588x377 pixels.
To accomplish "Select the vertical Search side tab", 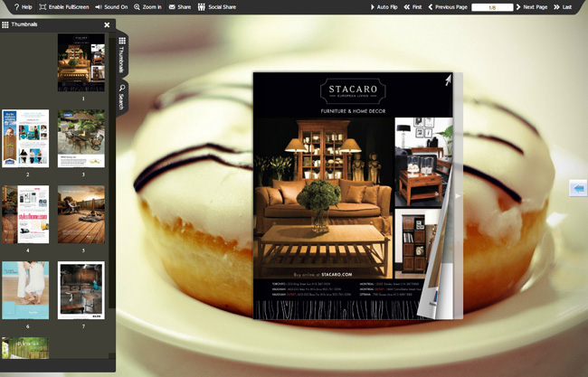I will pyautogui.click(x=122, y=98).
